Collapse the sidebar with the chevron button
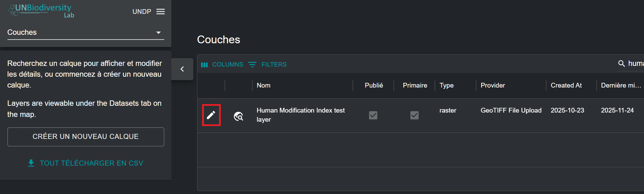This screenshot has height=194, width=644. 182,69
